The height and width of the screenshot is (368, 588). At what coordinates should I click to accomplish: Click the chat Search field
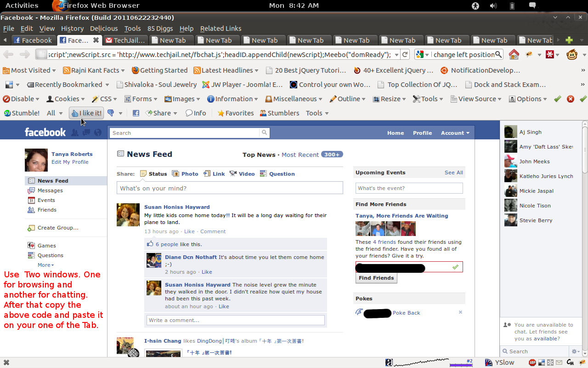click(536, 351)
